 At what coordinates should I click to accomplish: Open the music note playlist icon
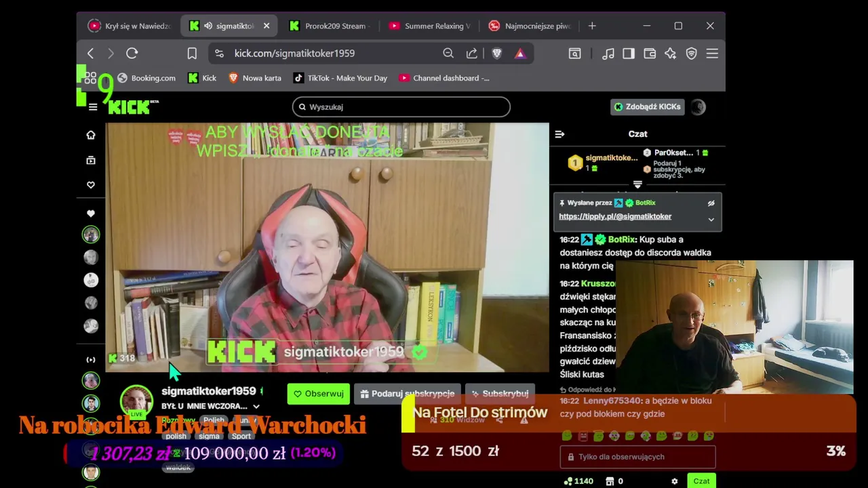point(608,53)
